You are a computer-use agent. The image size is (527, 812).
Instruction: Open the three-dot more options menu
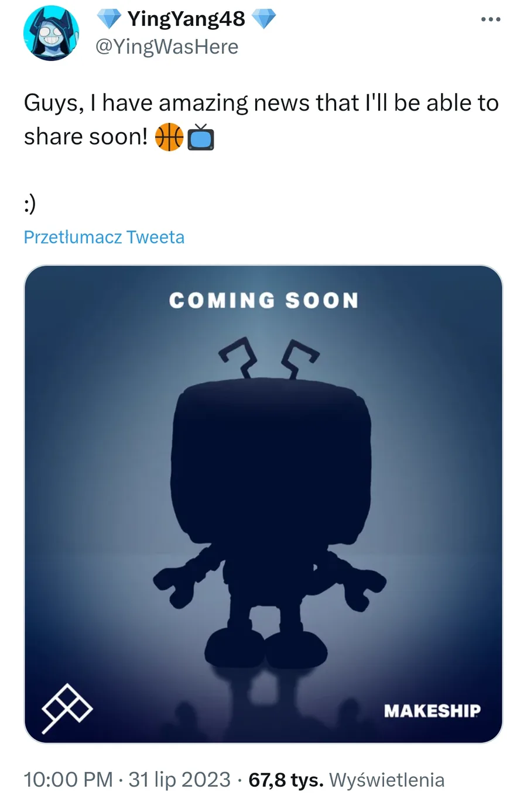click(x=490, y=19)
